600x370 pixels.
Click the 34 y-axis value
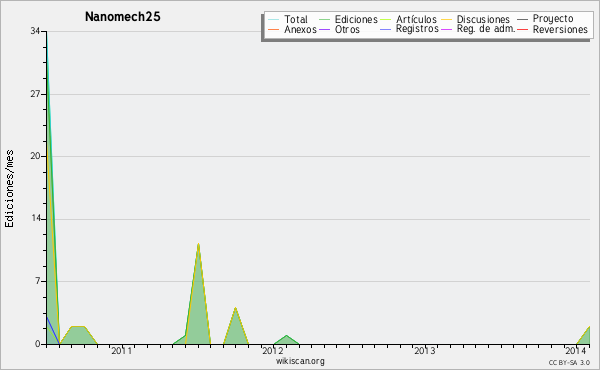click(35, 31)
